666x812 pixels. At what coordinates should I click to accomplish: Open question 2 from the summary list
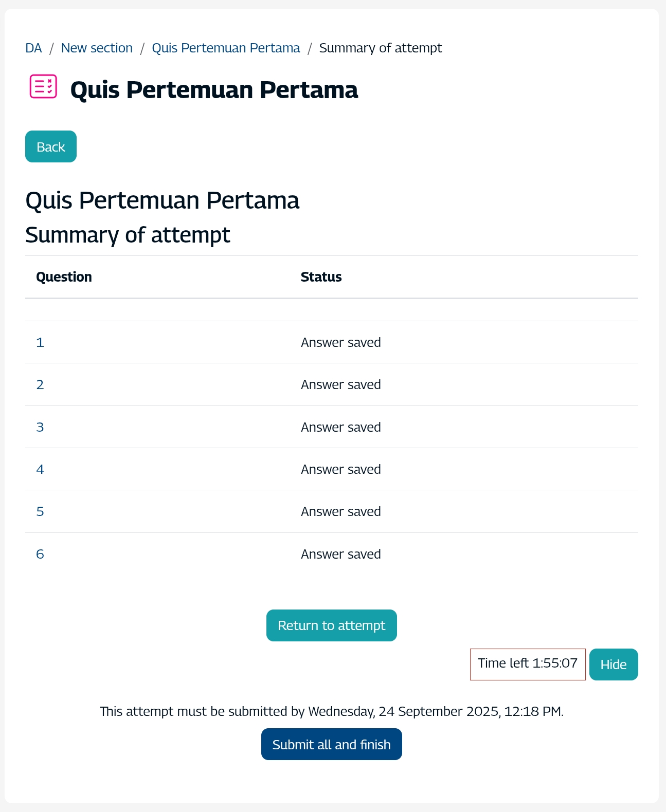(40, 384)
